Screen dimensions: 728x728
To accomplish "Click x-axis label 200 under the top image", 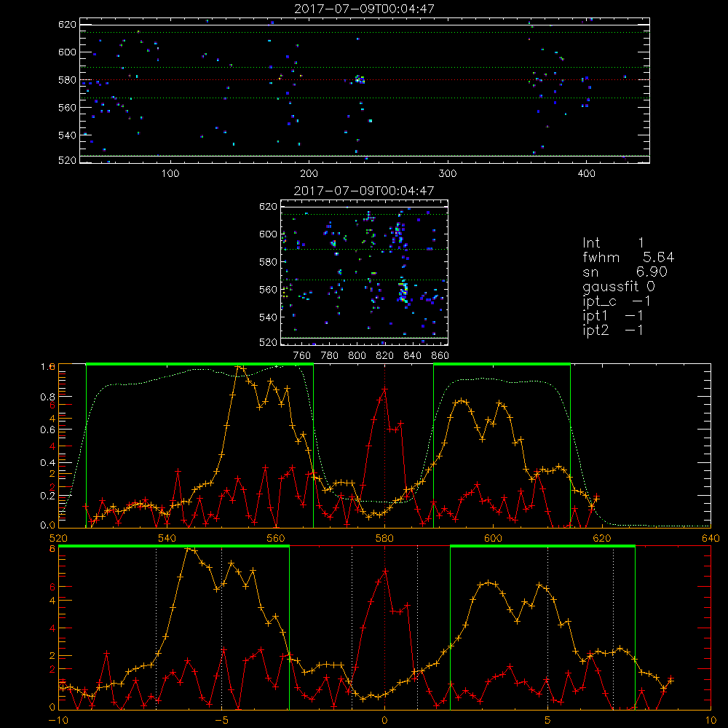I will [309, 174].
